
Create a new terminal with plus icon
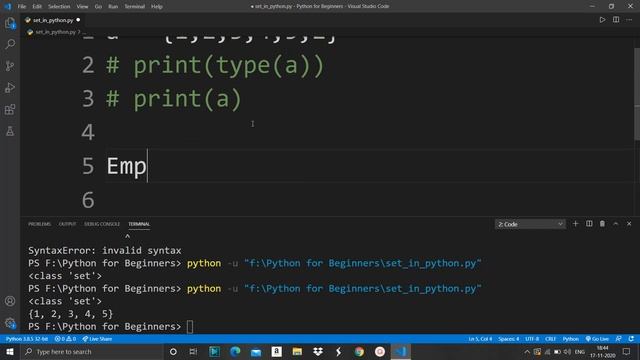[x=576, y=224]
